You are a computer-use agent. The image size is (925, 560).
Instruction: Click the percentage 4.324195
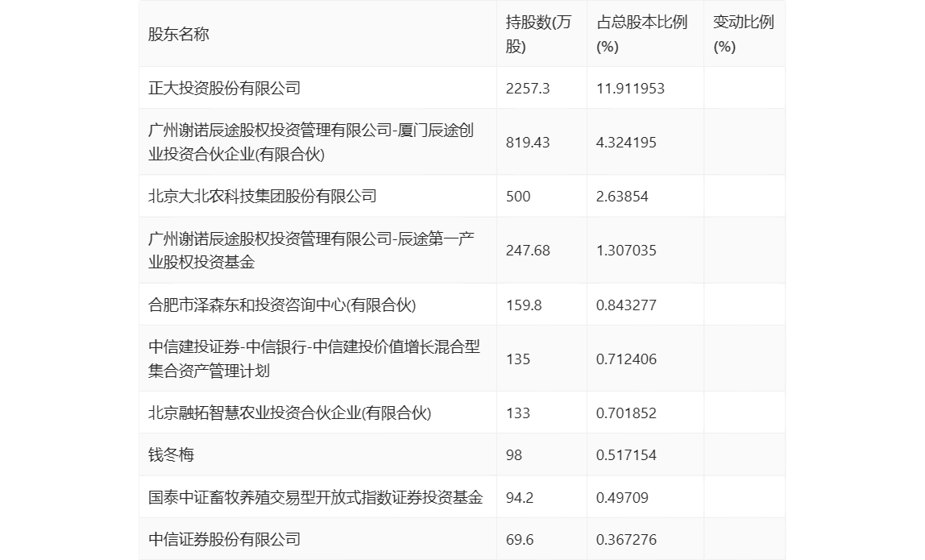pos(626,142)
